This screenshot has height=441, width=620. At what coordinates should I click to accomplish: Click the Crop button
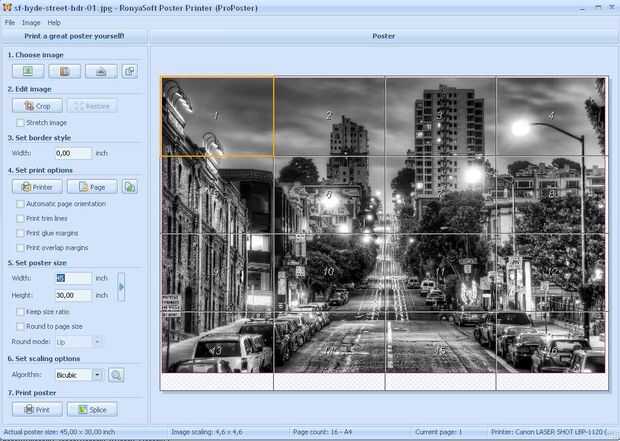click(x=37, y=106)
